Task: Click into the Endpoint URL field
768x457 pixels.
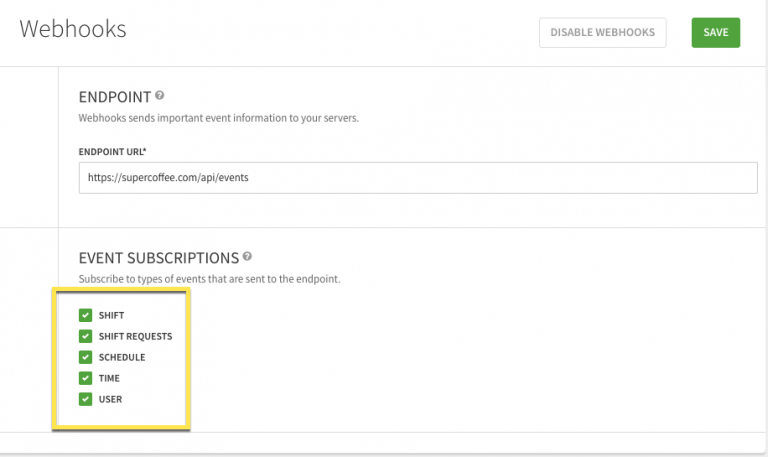Action: (x=418, y=178)
